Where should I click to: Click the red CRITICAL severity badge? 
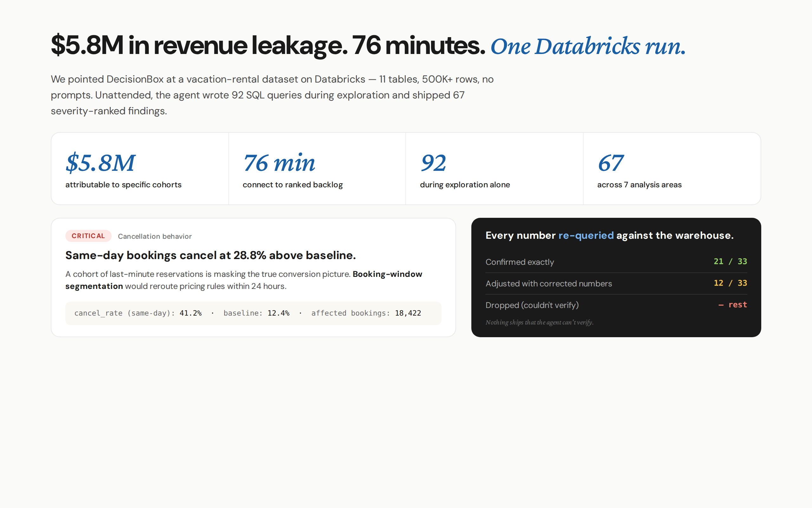tap(88, 236)
